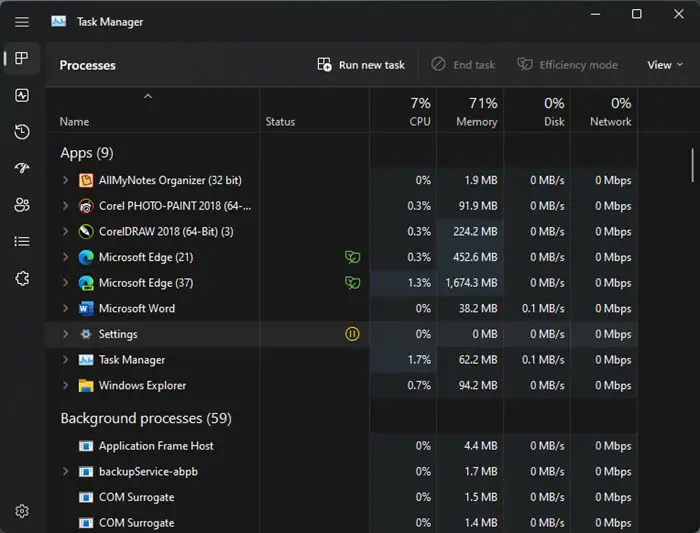The height and width of the screenshot is (533, 700).
Task: Click the 91.9 MB memory value
Action: pos(478,206)
